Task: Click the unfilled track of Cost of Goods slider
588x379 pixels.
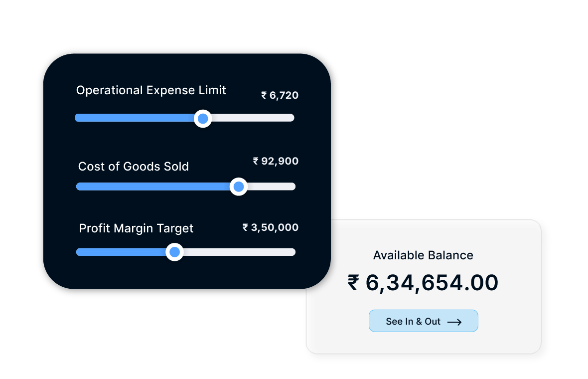Action: tap(272, 187)
